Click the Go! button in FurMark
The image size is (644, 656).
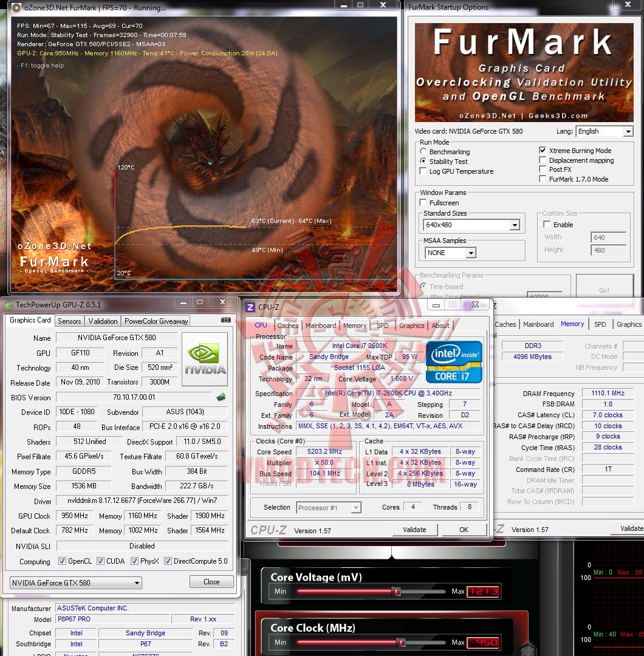tap(605, 286)
